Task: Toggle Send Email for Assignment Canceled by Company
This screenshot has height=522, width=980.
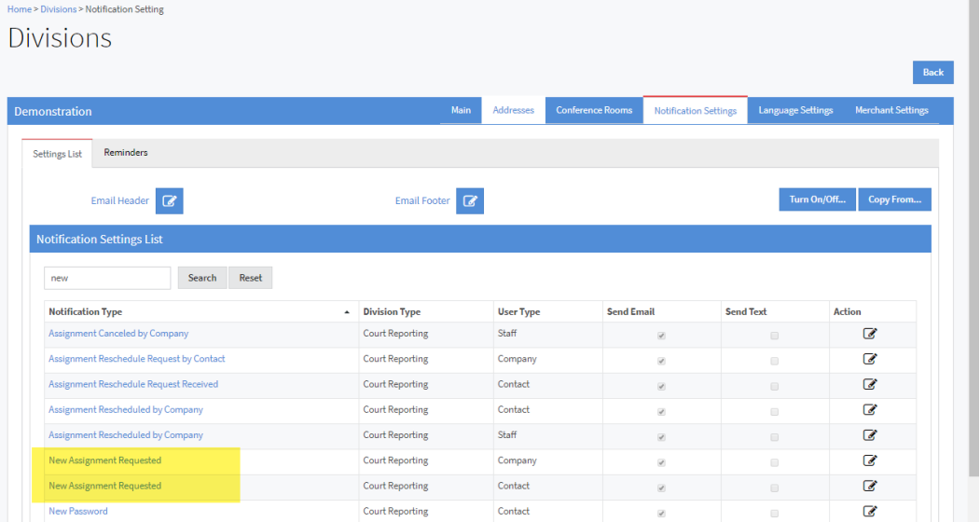Action: (661, 336)
